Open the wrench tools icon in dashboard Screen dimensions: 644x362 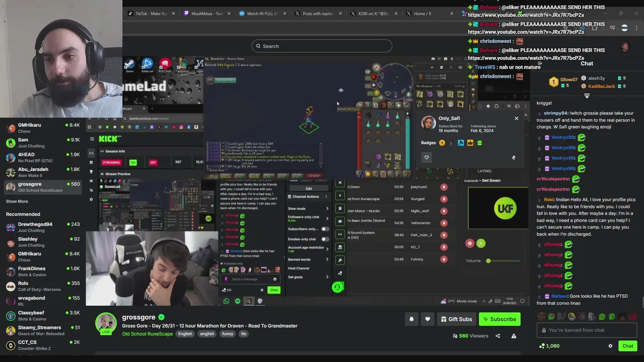pyautogui.click(x=340, y=260)
